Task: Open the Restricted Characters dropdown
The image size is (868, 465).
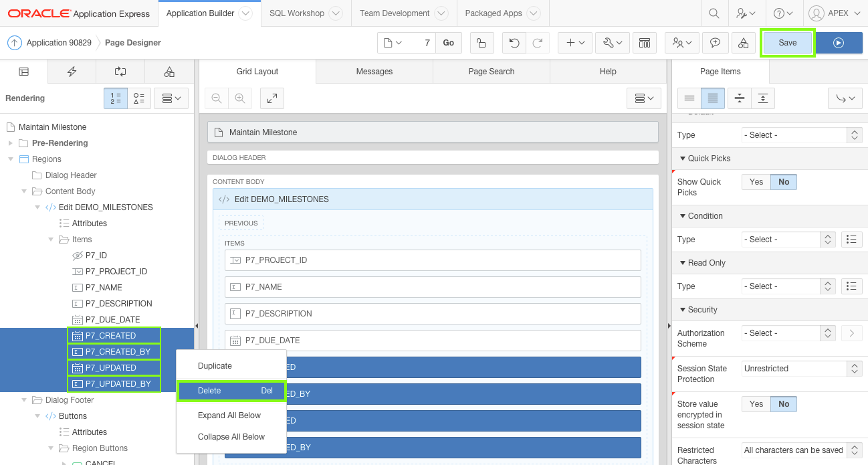Action: (802, 450)
